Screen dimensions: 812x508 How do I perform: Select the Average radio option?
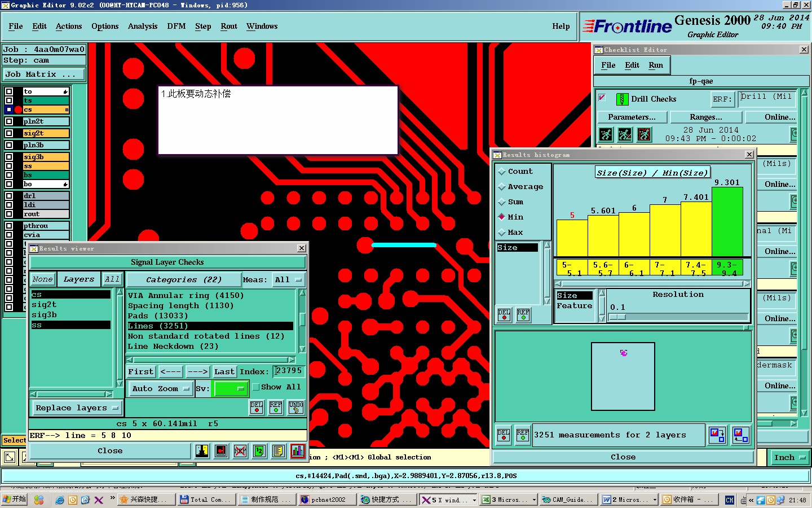click(501, 187)
